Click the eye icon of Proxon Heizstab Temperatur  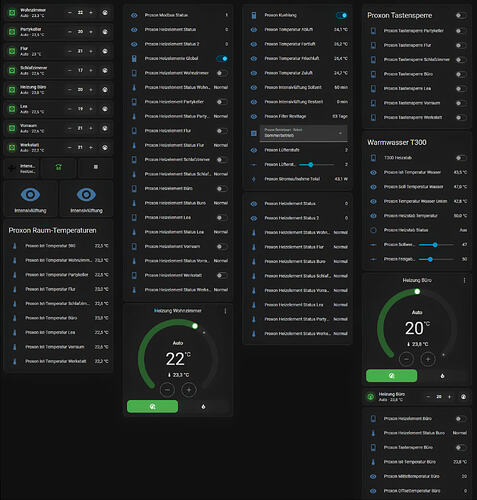click(373, 216)
